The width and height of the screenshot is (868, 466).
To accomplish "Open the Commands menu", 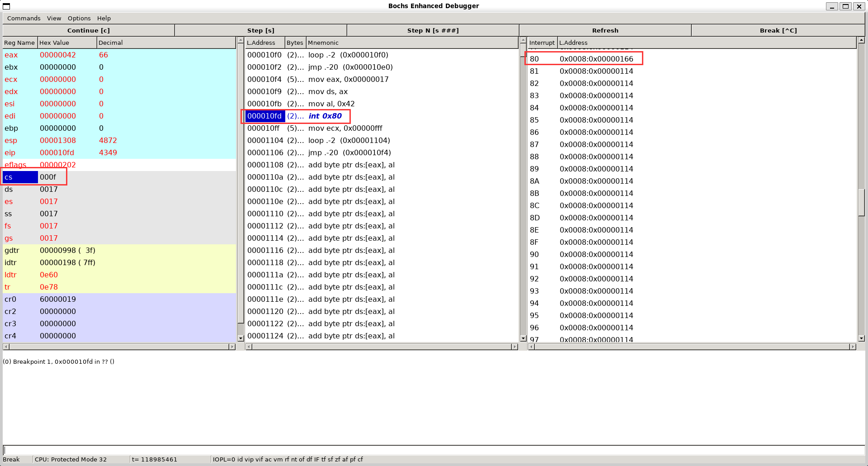I will pos(24,18).
